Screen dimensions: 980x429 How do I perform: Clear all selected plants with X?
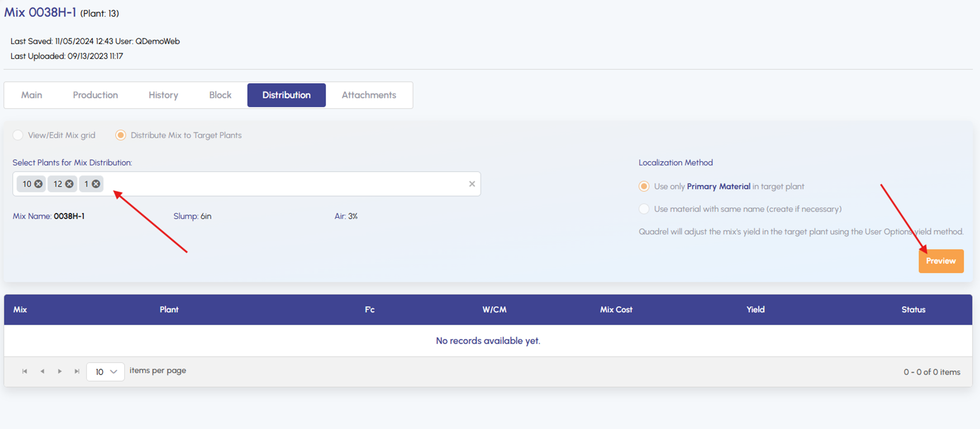472,184
